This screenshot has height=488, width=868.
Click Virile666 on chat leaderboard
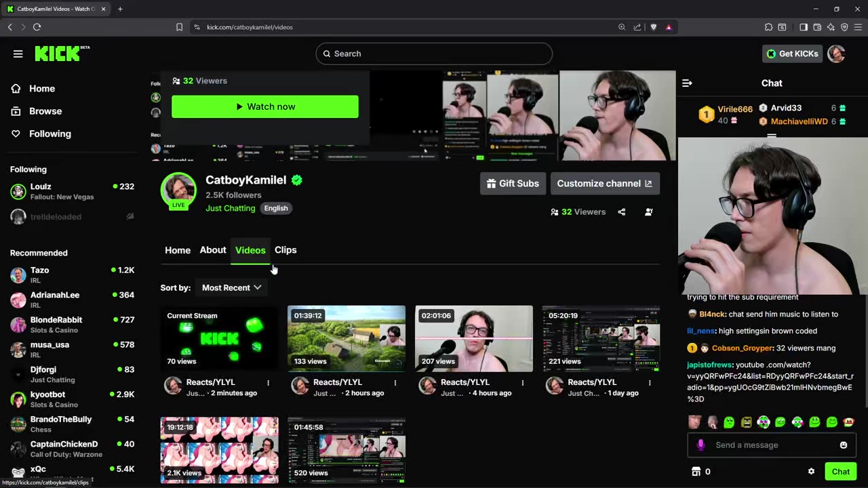[x=735, y=109]
